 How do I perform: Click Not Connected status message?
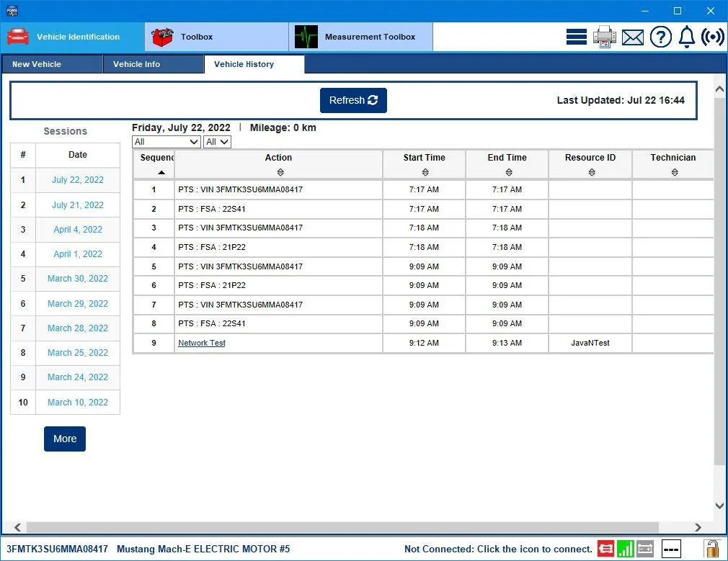click(x=498, y=549)
